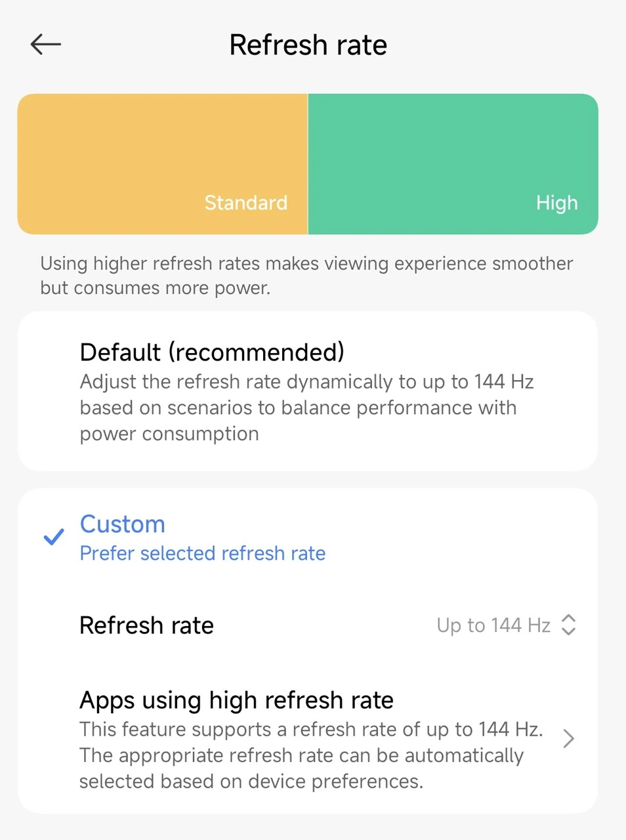Viewport: 626px width, 840px height.
Task: Click the dynamic 144 Hz adjustment description
Action: click(x=306, y=408)
